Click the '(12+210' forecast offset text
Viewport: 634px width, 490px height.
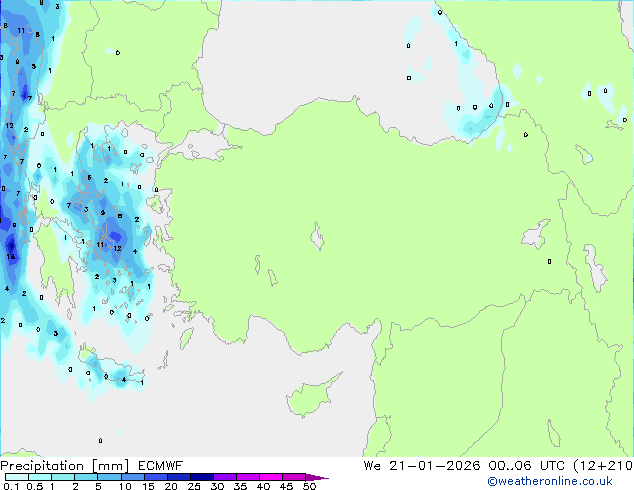[603, 466]
